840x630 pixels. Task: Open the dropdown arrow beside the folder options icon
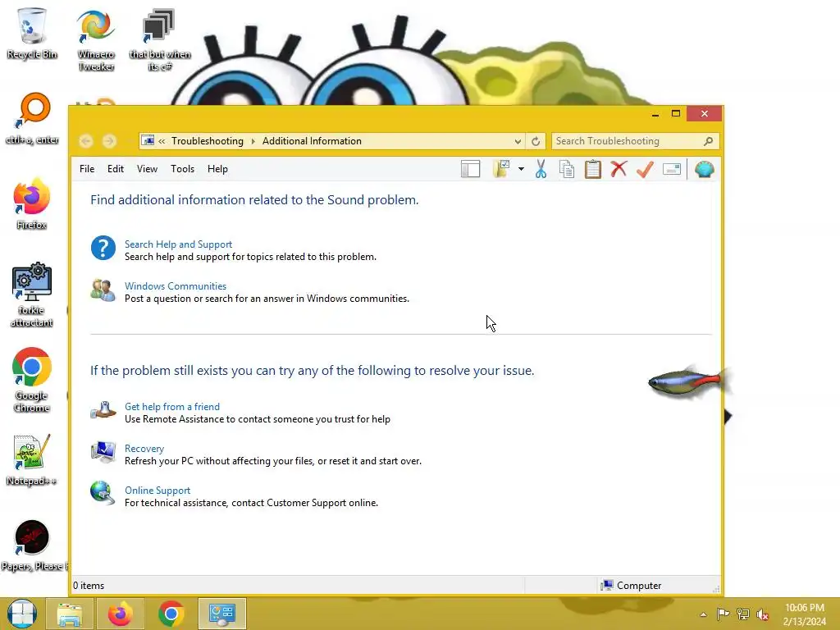pyautogui.click(x=521, y=169)
